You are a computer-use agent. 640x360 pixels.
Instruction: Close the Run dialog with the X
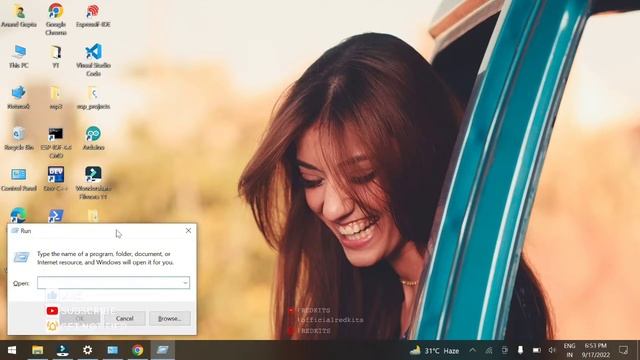coord(188,231)
